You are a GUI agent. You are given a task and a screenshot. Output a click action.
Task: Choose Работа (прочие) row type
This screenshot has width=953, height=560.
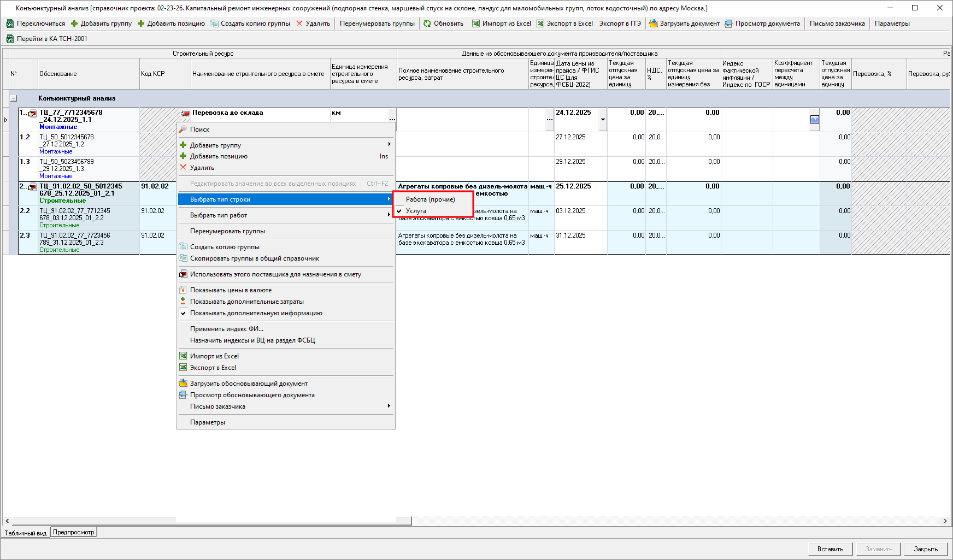(430, 199)
